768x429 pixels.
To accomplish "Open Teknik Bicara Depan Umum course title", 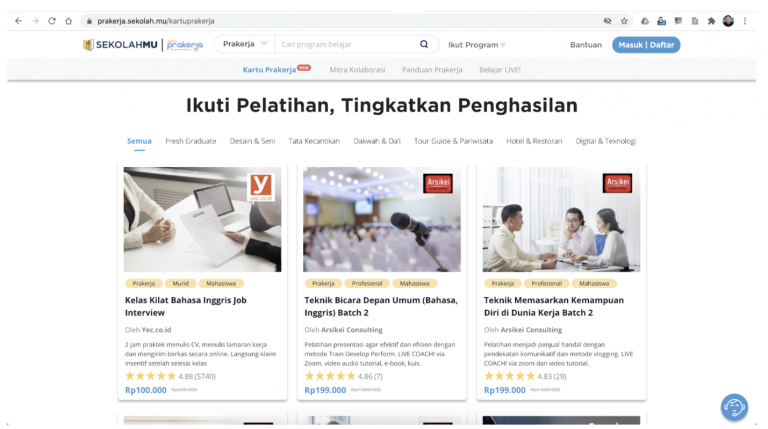I will click(x=381, y=306).
